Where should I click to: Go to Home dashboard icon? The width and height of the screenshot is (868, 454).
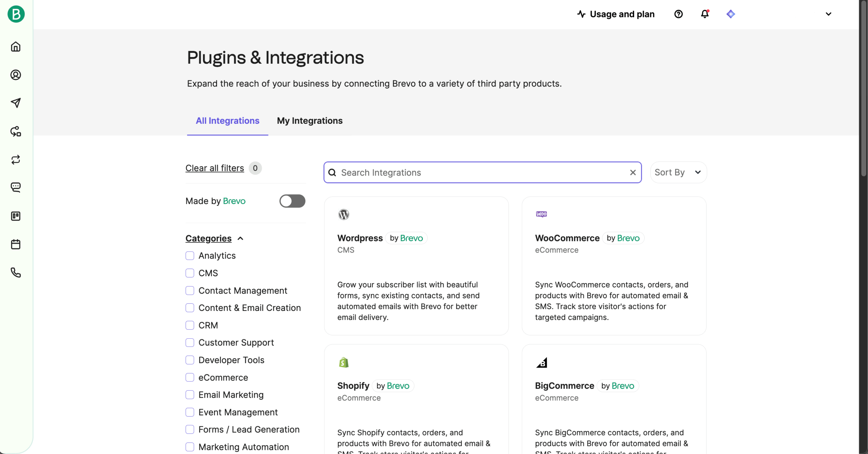click(16, 46)
